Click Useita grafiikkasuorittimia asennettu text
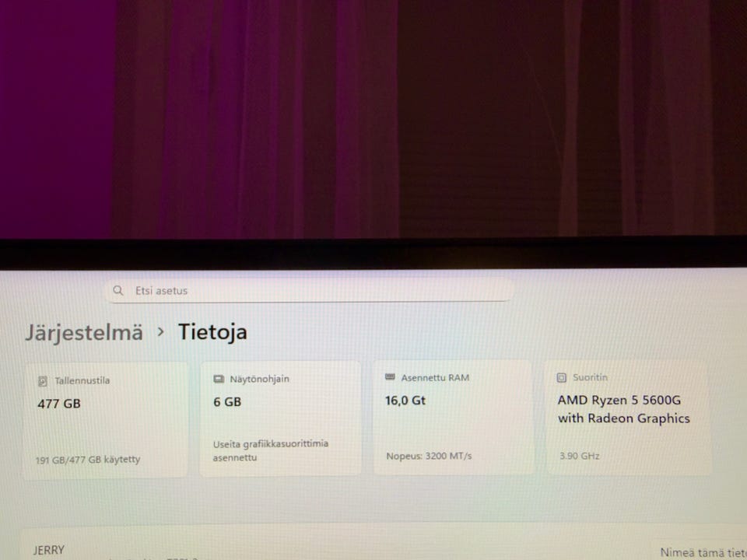The image size is (747, 560). pos(271,450)
